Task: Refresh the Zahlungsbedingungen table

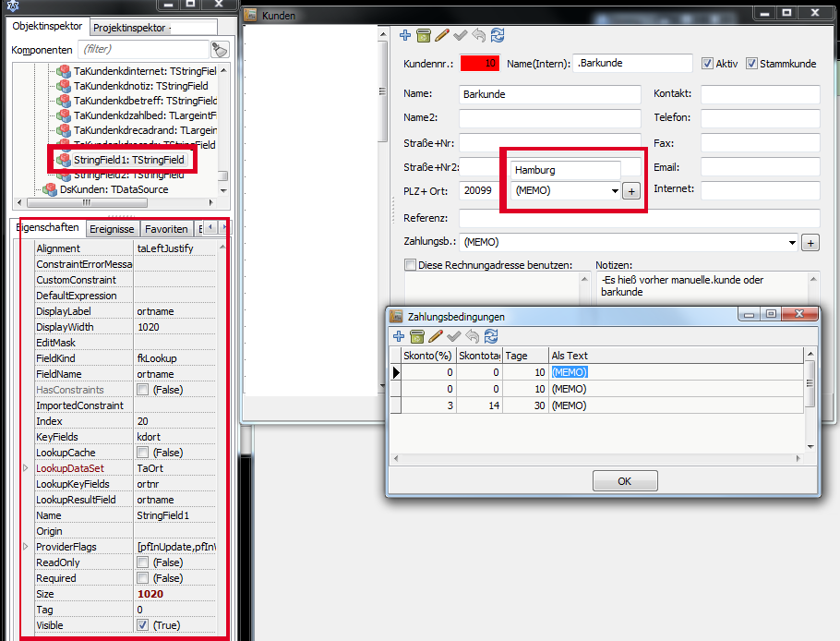Action: (491, 336)
